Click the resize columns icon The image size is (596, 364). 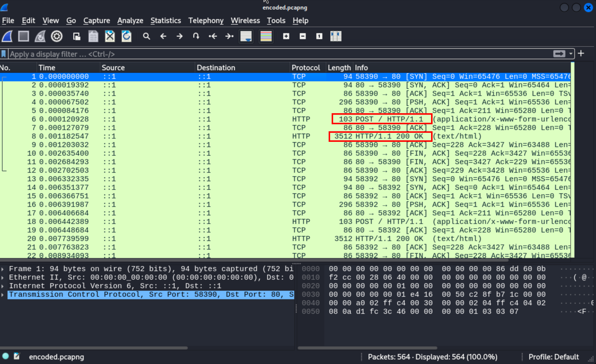click(336, 36)
